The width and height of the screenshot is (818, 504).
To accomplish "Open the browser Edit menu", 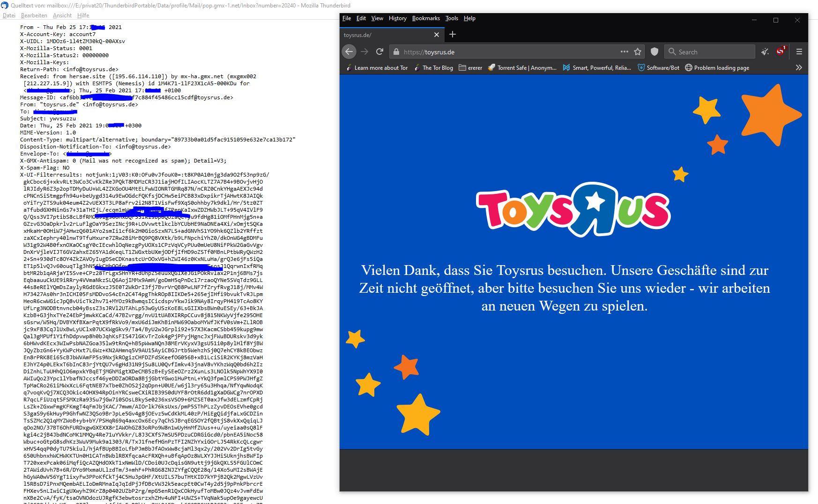I will click(x=361, y=18).
